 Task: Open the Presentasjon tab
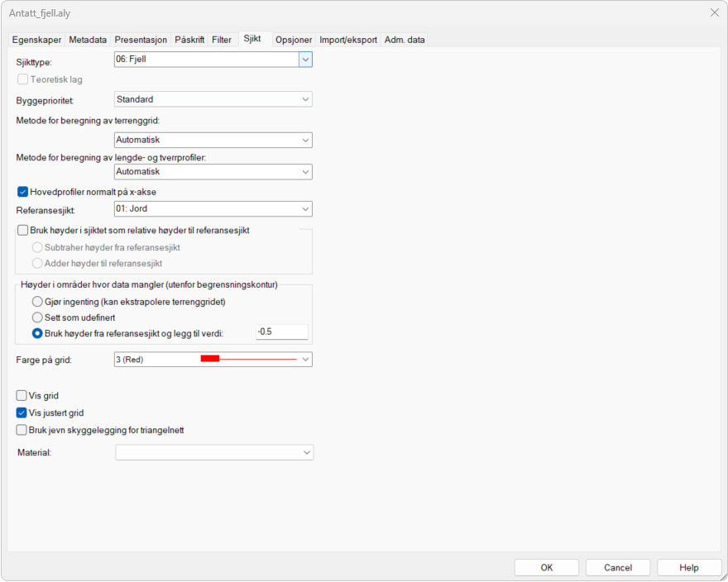click(141, 40)
